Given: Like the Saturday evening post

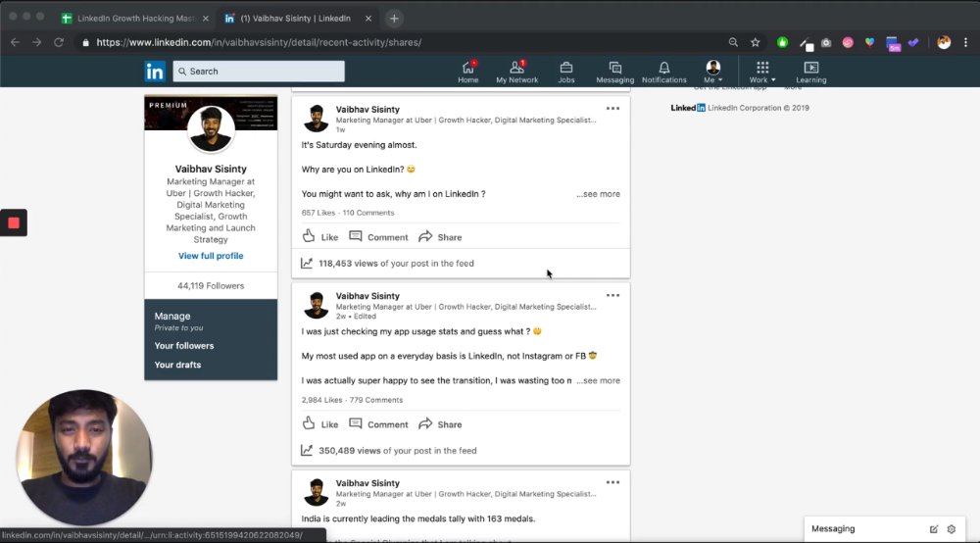Looking at the screenshot, I should click(x=320, y=237).
